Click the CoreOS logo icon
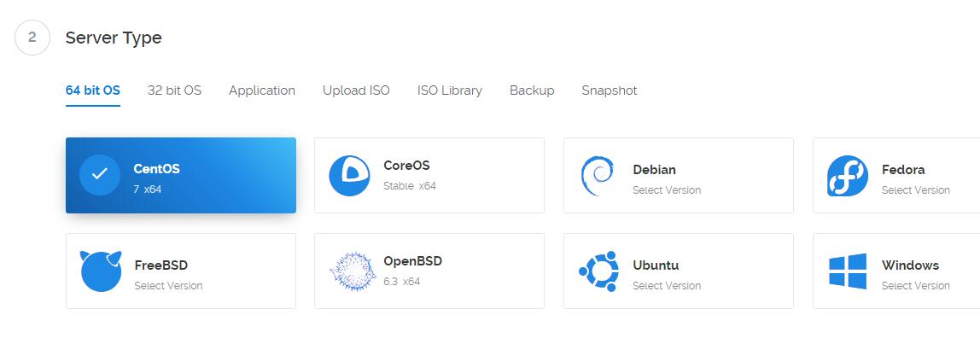The width and height of the screenshot is (980, 344). [349, 176]
